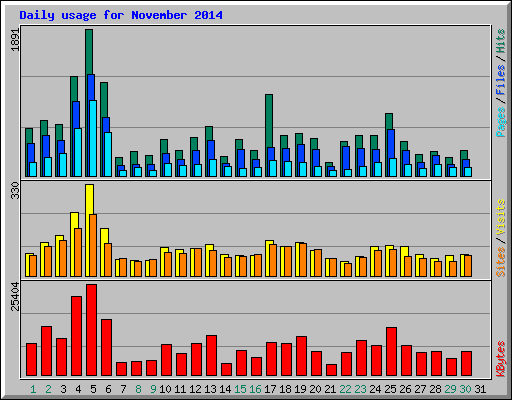Image resolution: width=512 pixels, height=400 pixels.
Task: Click day label 14 on the x-axis
Action: 225,389
